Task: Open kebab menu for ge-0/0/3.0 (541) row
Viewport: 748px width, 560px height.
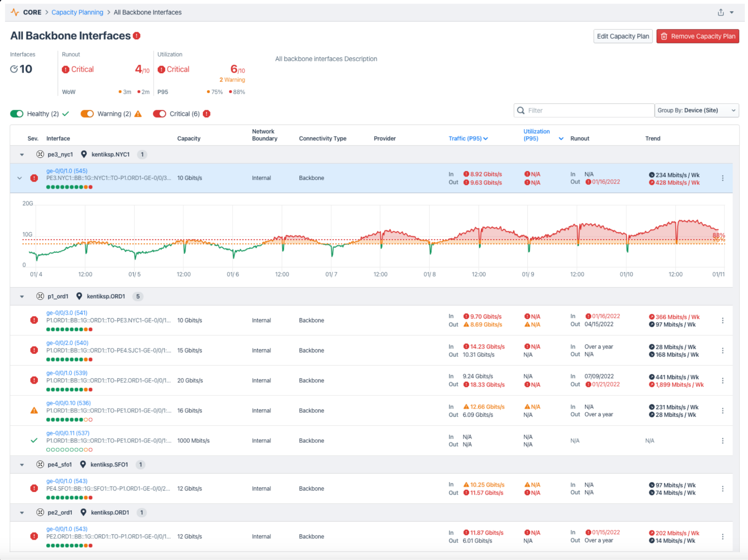Action: point(722,320)
